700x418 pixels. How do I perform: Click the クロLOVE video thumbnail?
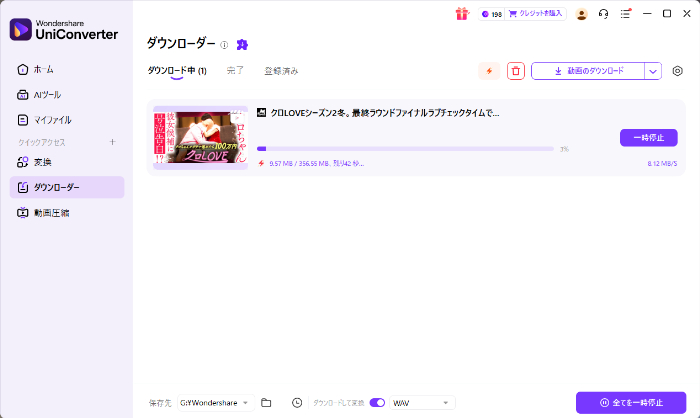(x=200, y=138)
